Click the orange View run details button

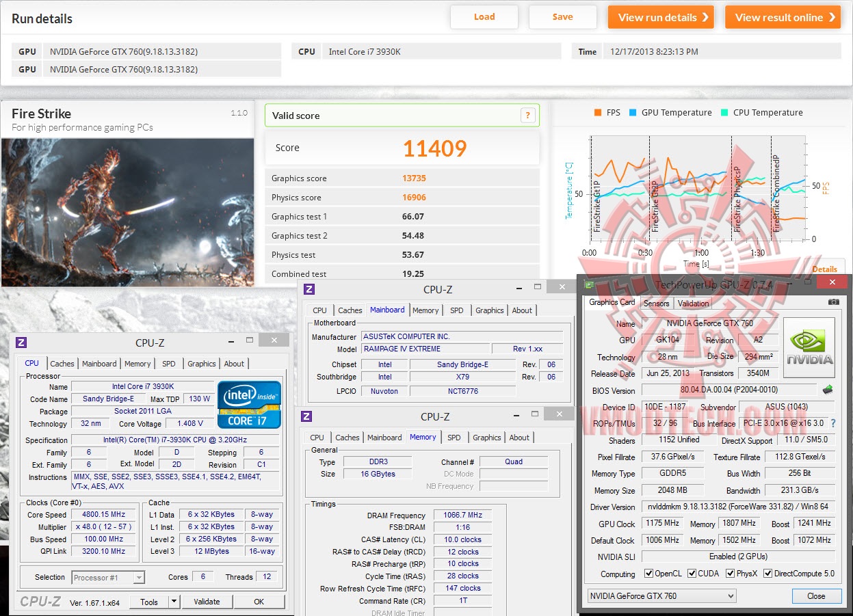pyautogui.click(x=661, y=17)
